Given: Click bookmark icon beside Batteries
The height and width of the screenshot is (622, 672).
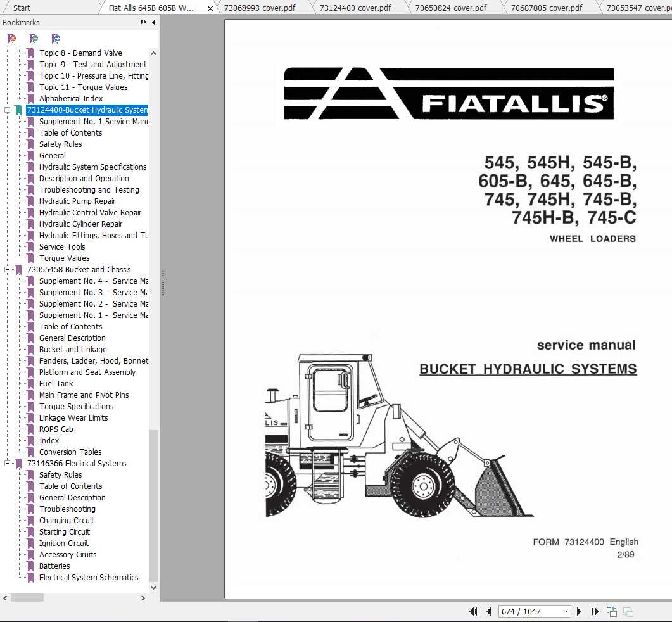Looking at the screenshot, I should 30,566.
